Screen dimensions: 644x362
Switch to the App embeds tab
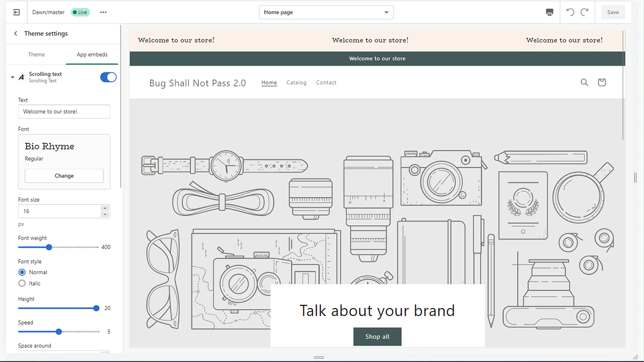point(92,55)
